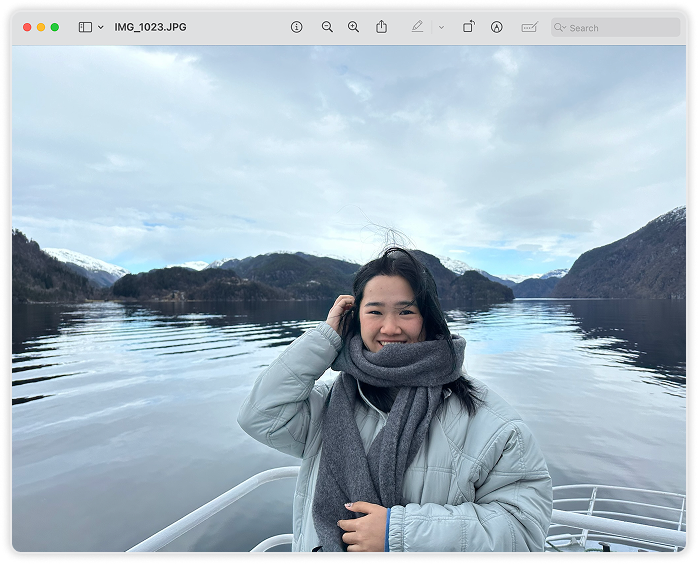Expand the sidebar view options chevron
The image size is (698, 564).
101,27
